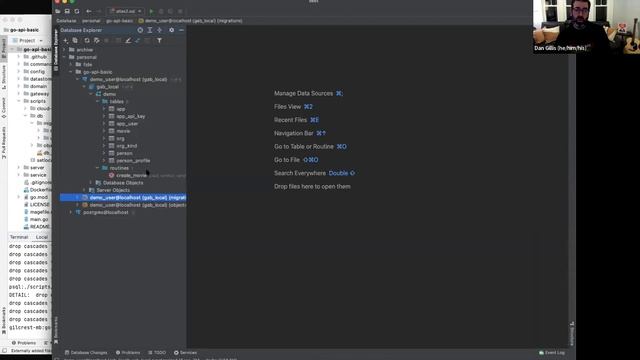This screenshot has height=360, width=640.
Task: Click the circular locate icon in Database Explorer header
Action: tap(140, 30)
